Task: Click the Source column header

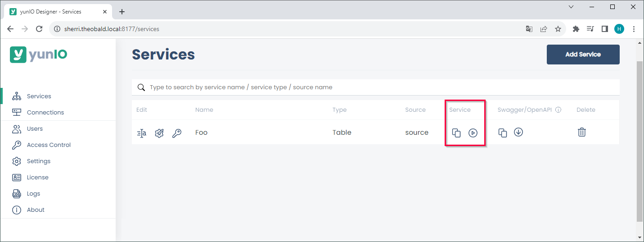Action: coord(415,110)
